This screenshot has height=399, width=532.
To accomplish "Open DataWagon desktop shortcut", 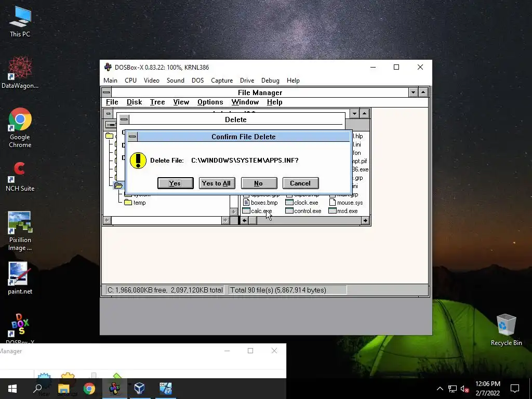I will tap(20, 73).
